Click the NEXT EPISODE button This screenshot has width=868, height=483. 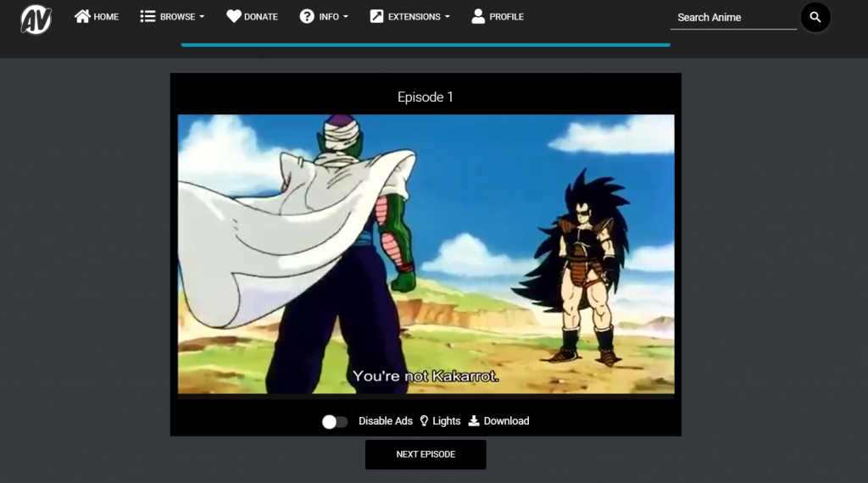[x=426, y=454]
